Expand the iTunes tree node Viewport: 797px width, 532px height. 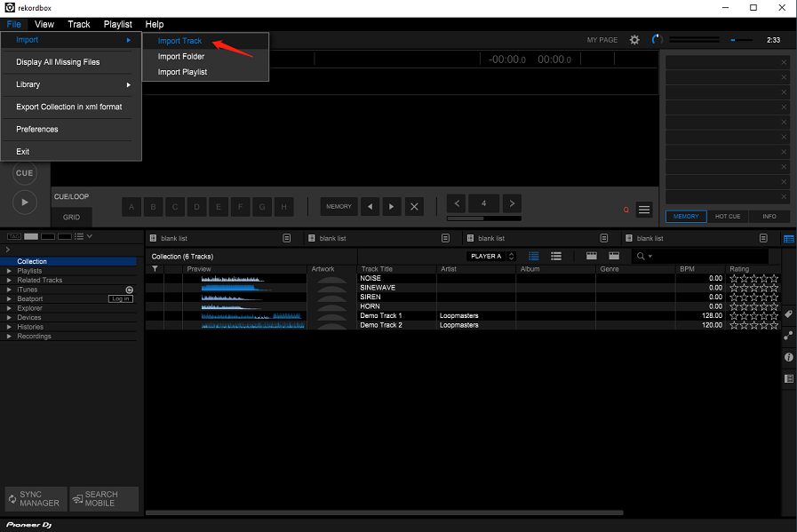[x=9, y=290]
